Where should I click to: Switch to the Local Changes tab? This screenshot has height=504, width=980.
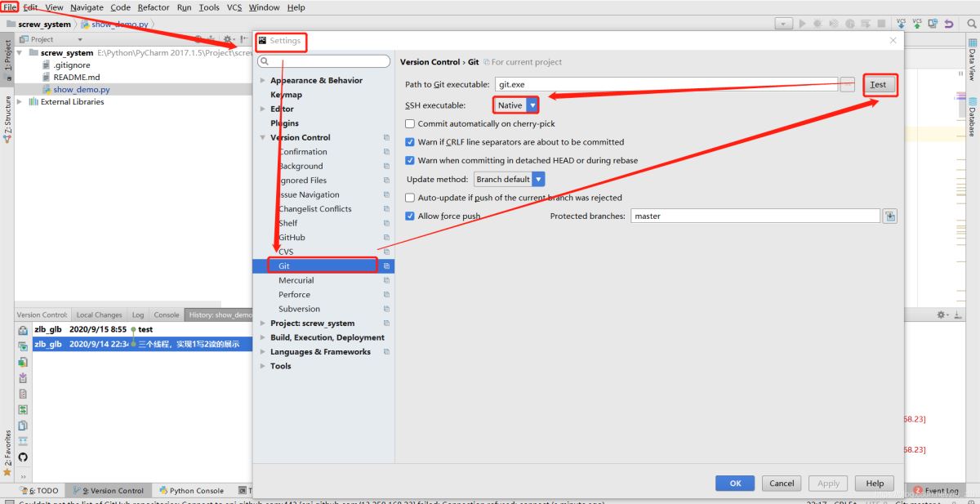(99, 314)
